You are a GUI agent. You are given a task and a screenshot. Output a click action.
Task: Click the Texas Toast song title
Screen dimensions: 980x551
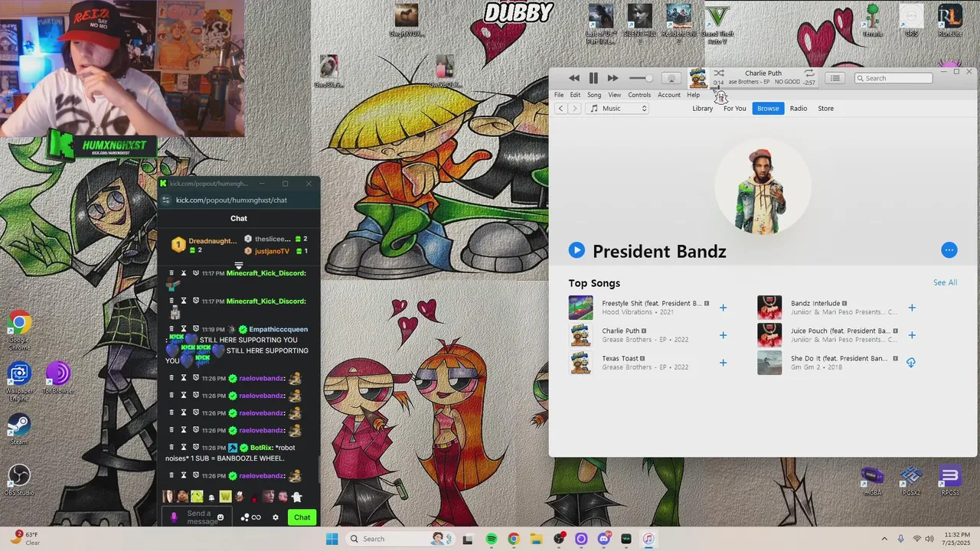tap(620, 358)
